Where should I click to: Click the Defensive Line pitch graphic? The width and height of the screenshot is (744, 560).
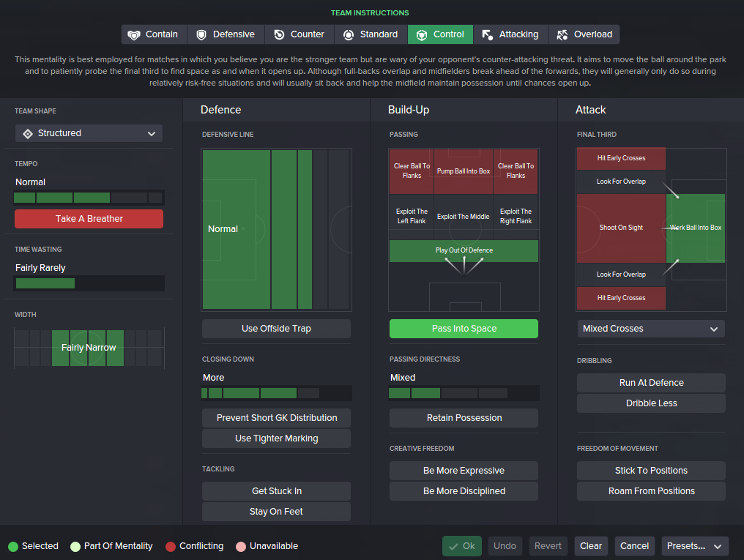(x=276, y=230)
